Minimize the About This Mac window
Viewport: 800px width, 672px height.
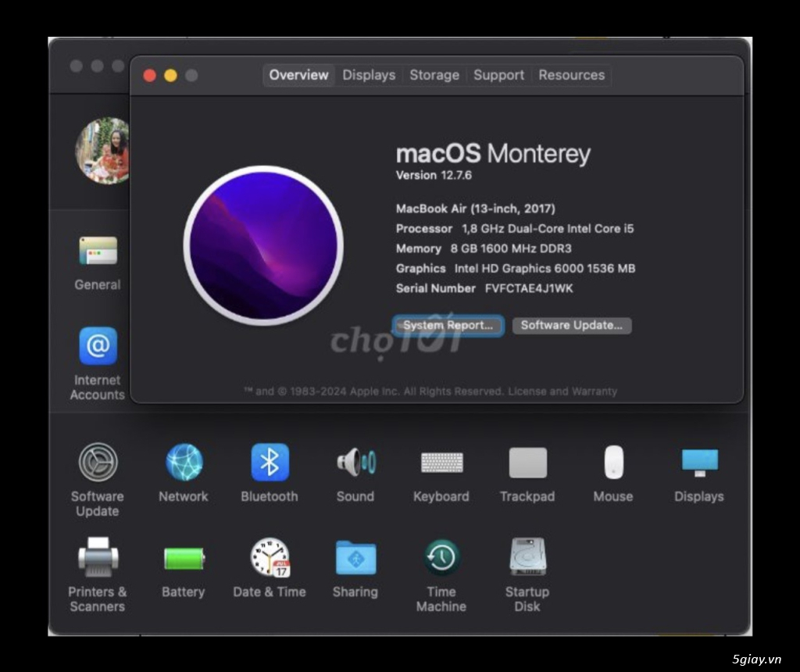170,76
